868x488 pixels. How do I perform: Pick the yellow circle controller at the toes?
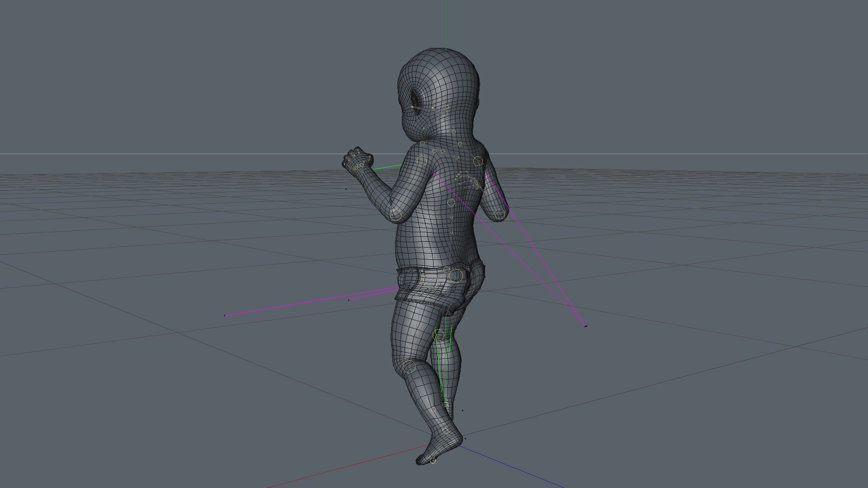(x=433, y=461)
